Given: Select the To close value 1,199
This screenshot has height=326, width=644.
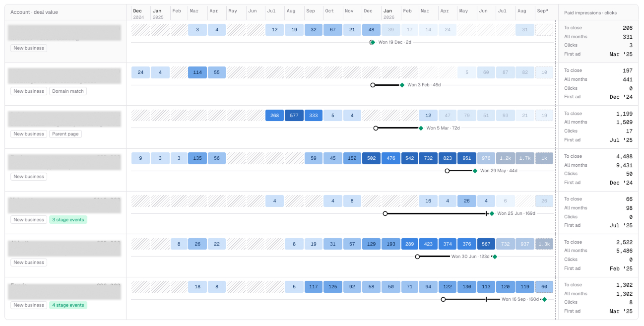Looking at the screenshot, I should (624, 114).
